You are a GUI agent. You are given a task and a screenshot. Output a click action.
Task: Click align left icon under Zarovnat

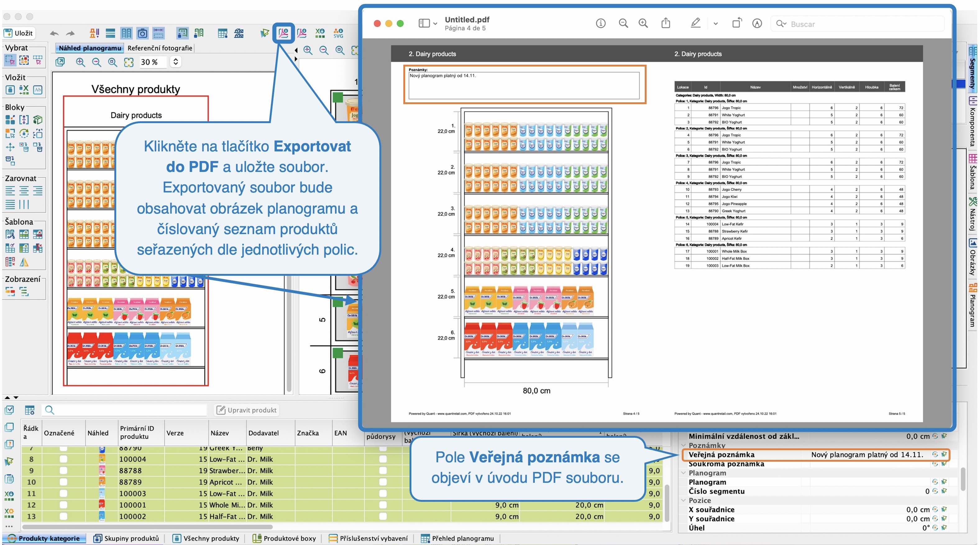pos(10,191)
